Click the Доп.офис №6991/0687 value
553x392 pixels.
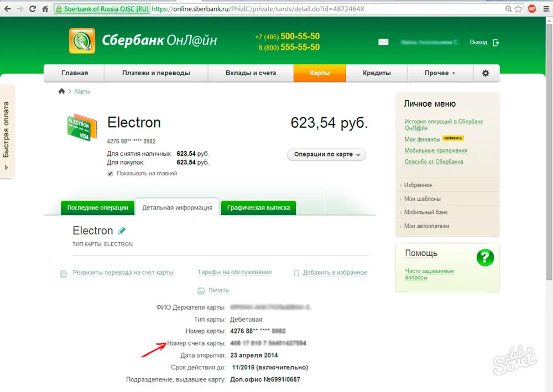pyautogui.click(x=265, y=380)
